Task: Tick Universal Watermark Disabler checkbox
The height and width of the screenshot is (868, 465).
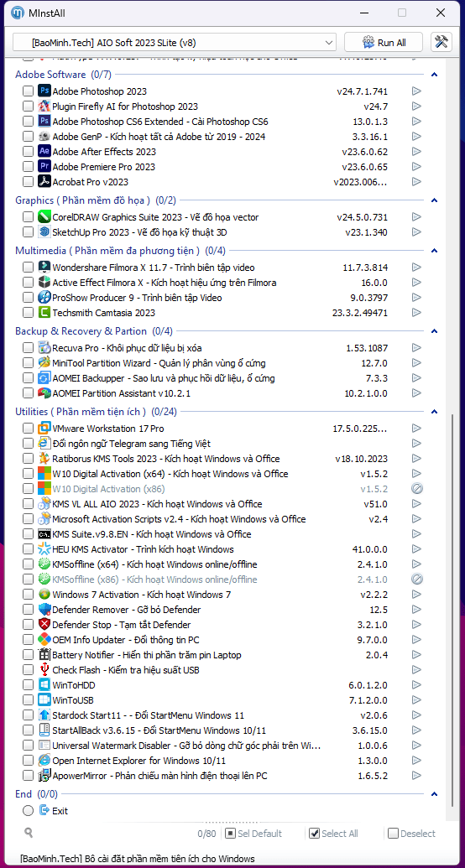Action: pos(28,745)
